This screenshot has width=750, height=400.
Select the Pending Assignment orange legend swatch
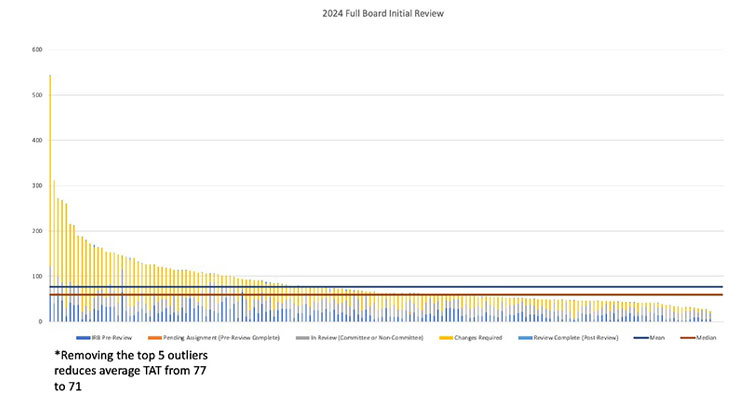point(156,338)
